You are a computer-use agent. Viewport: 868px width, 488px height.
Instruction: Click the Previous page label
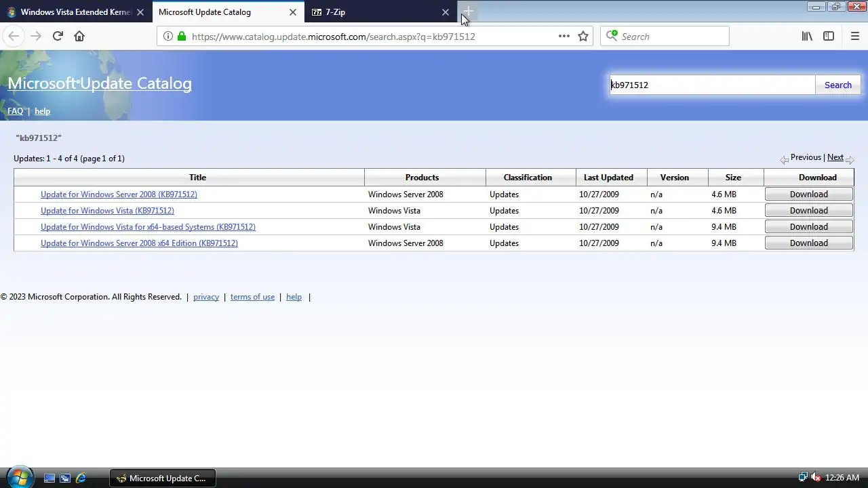(x=806, y=157)
